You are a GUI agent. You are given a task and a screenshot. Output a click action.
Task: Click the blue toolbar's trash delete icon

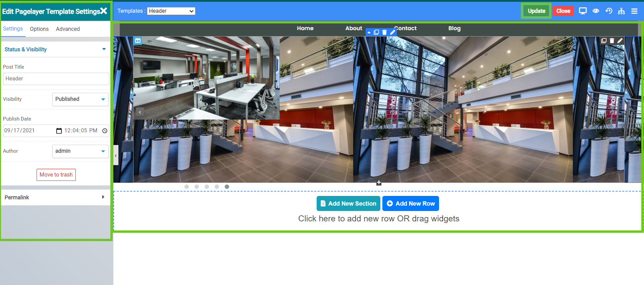[x=384, y=32]
